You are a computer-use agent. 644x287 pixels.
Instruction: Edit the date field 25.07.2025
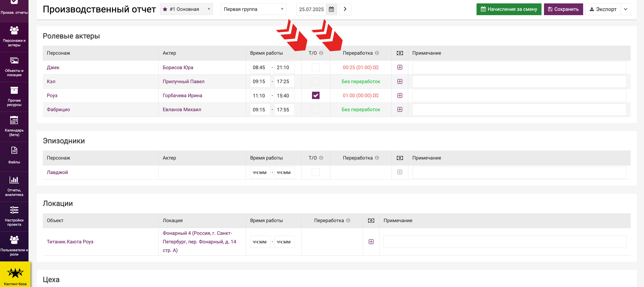(311, 9)
